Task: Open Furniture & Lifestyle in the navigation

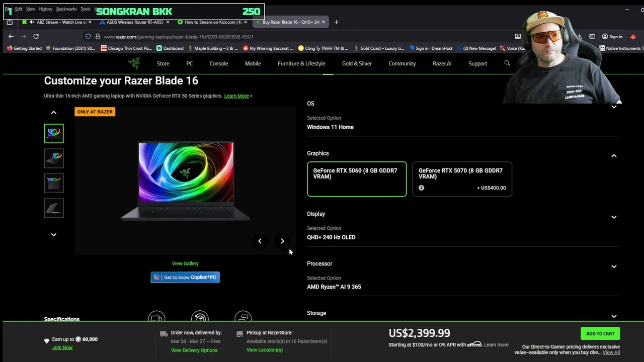Action: [x=301, y=63]
